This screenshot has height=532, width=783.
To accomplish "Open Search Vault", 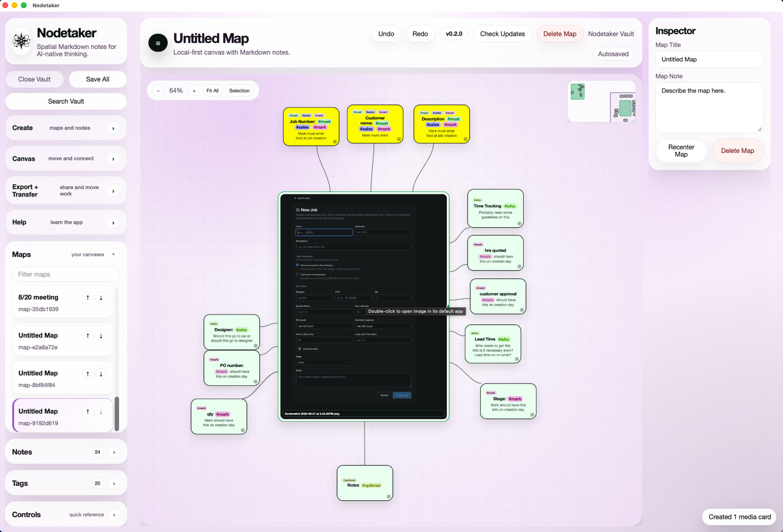I will (x=66, y=101).
